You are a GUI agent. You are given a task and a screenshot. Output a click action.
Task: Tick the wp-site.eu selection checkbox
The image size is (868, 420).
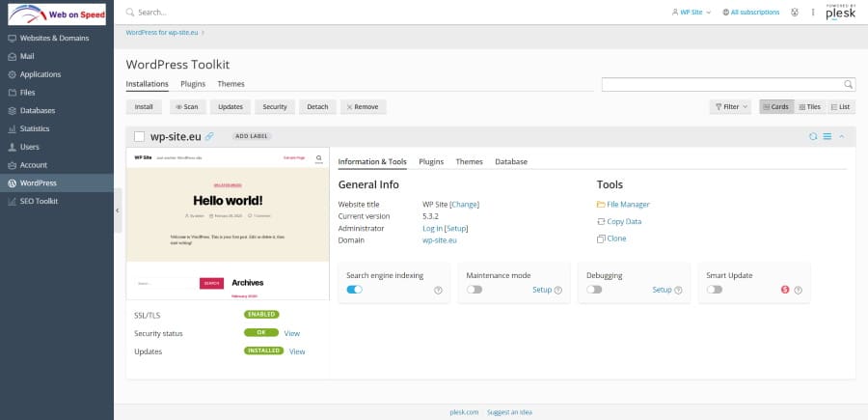click(x=140, y=137)
